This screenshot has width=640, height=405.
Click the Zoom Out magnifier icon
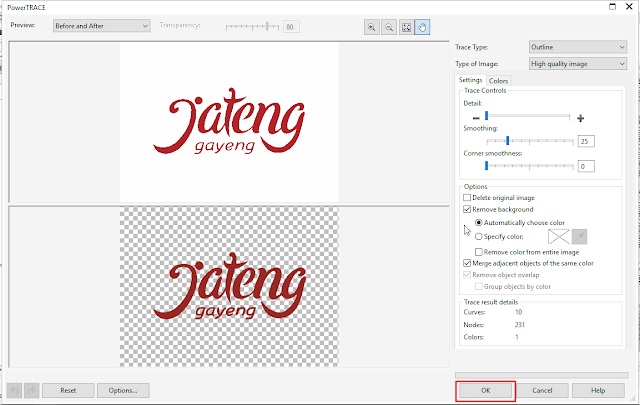[x=389, y=27]
